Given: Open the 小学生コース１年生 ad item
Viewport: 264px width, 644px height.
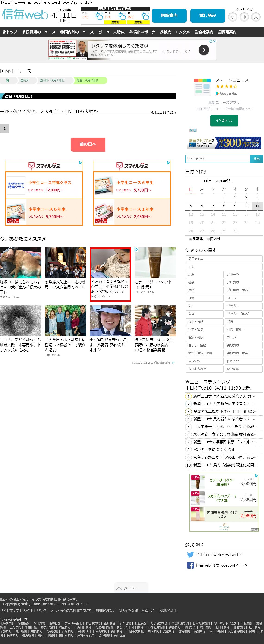Looking at the screenshot, I should (x=132, y=212).
